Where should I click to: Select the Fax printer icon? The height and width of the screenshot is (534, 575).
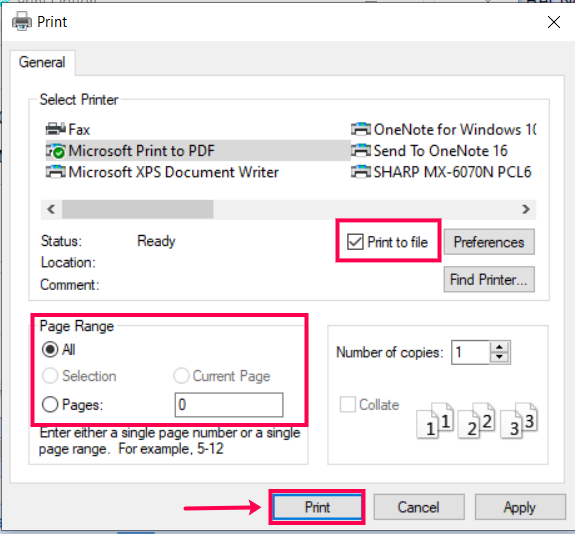[55, 129]
